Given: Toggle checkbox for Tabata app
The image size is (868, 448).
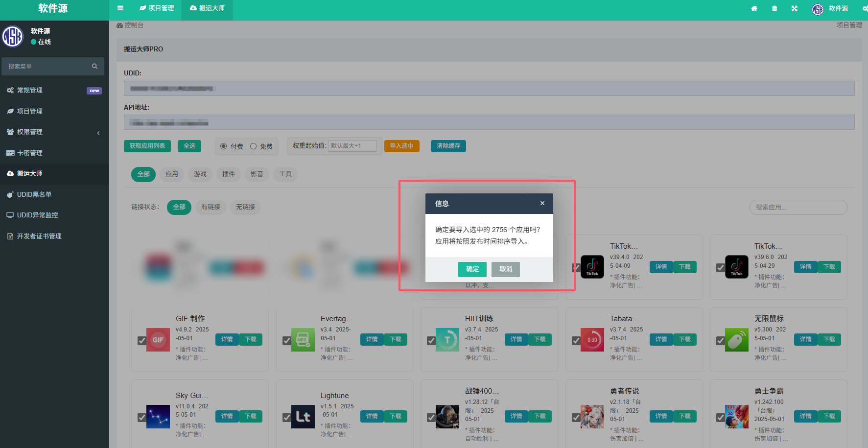Looking at the screenshot, I should (x=576, y=340).
